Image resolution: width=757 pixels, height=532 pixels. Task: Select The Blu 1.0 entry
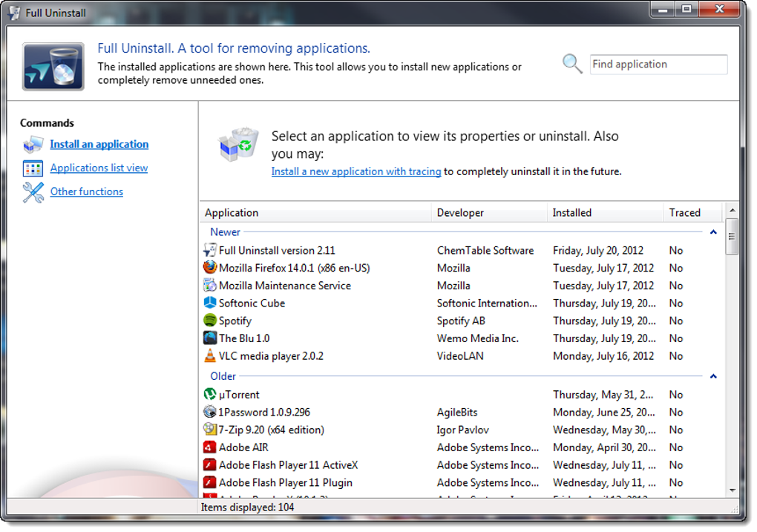click(244, 338)
